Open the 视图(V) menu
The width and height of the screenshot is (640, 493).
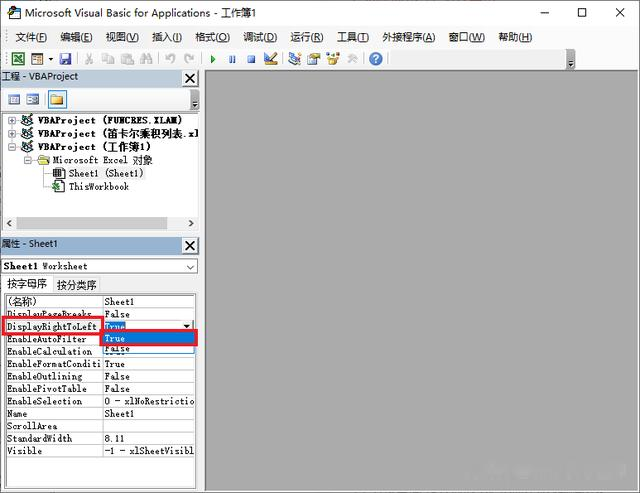(x=122, y=38)
